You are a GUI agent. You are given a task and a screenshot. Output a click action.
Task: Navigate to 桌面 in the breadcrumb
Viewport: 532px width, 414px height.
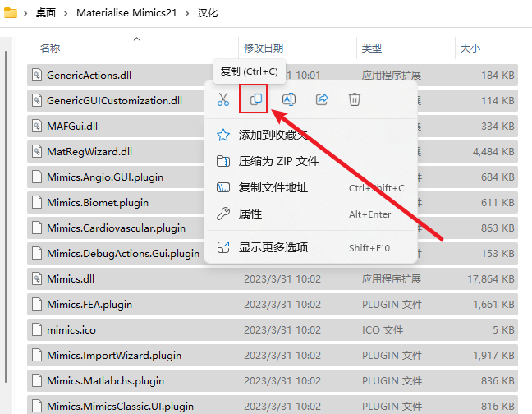coord(46,13)
